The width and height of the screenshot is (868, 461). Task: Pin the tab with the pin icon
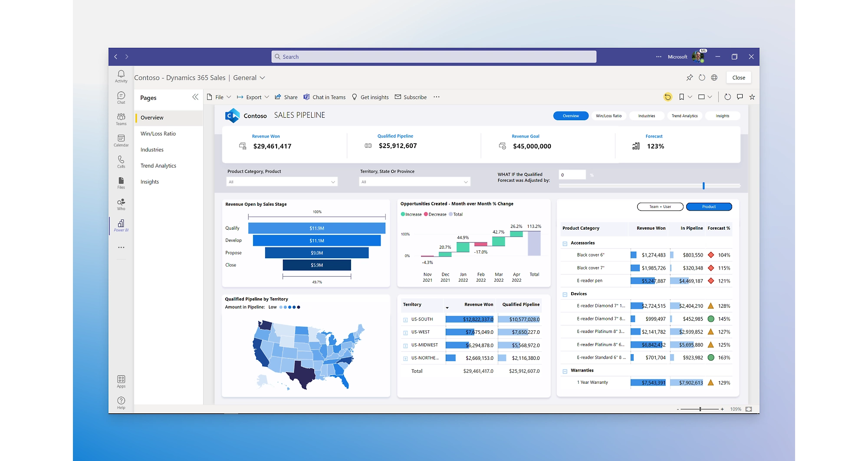[690, 78]
